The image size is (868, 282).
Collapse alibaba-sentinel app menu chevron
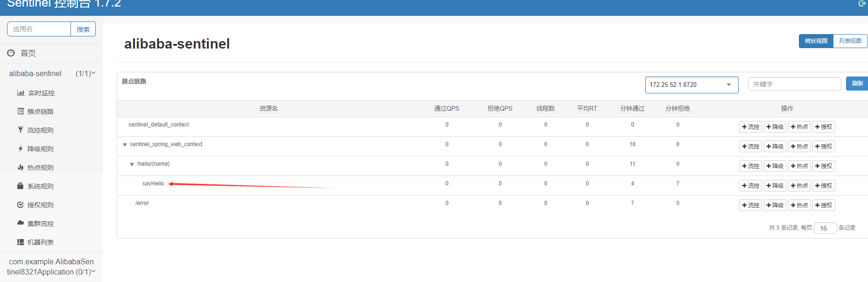pyautogui.click(x=93, y=73)
